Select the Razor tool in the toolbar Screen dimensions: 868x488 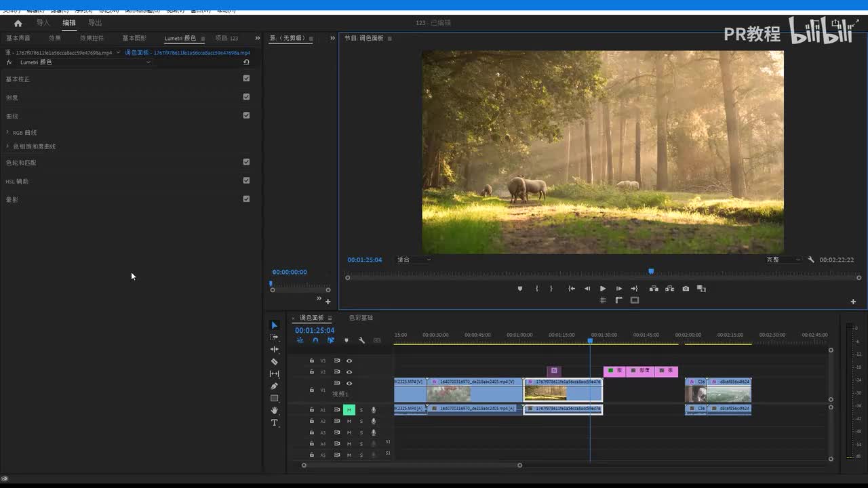(x=275, y=362)
